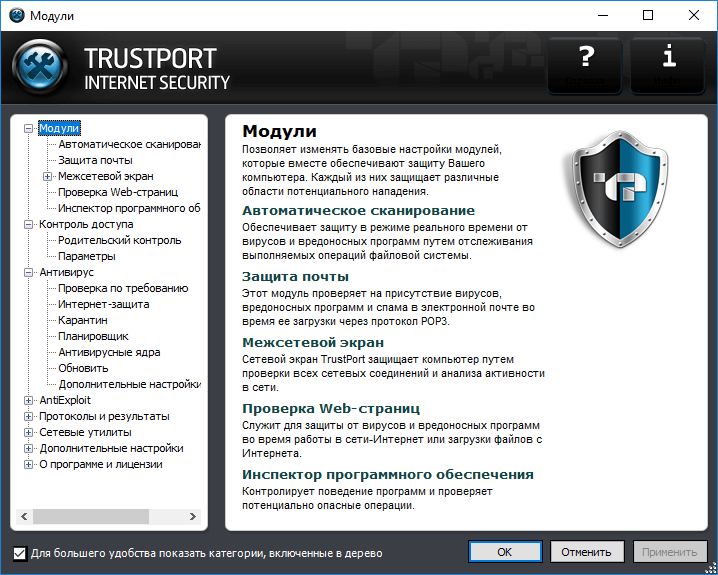
Task: Select Защита почты tree item
Action: pos(95,160)
